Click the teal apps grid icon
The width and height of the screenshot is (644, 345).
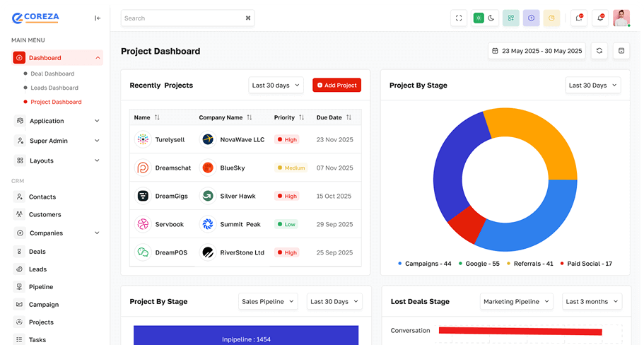coord(511,18)
